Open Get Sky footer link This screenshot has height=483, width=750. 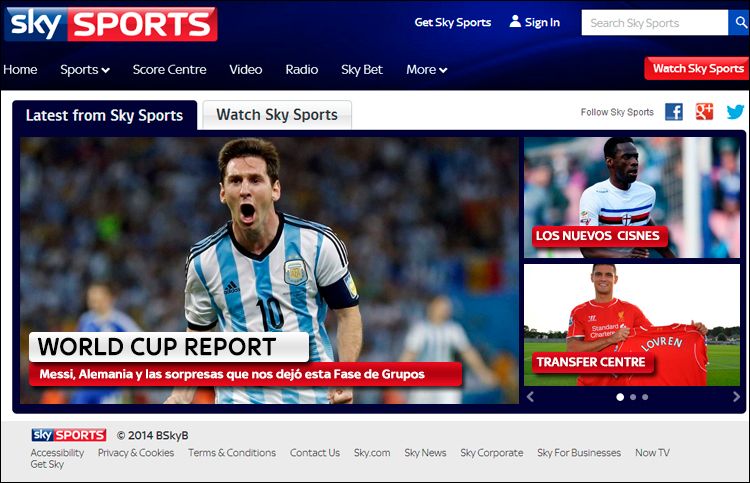[x=47, y=464]
